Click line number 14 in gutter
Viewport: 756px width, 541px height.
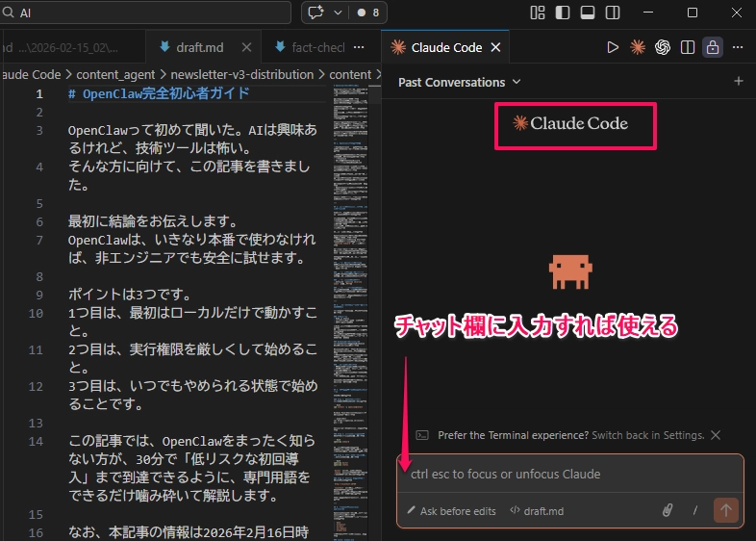coord(36,441)
